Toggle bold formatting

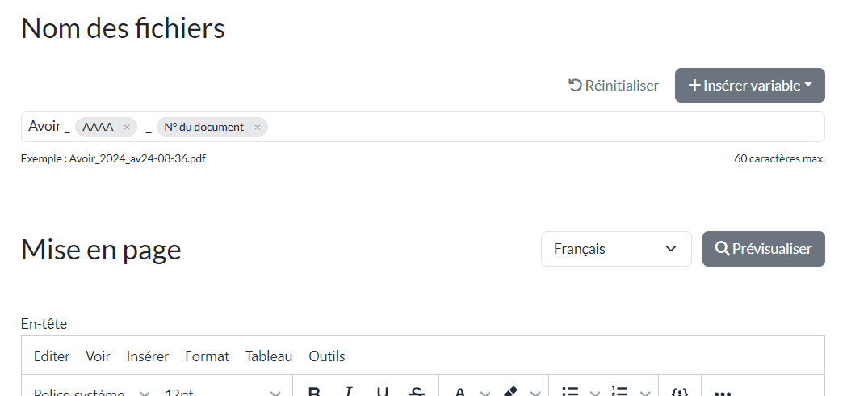pos(314,392)
